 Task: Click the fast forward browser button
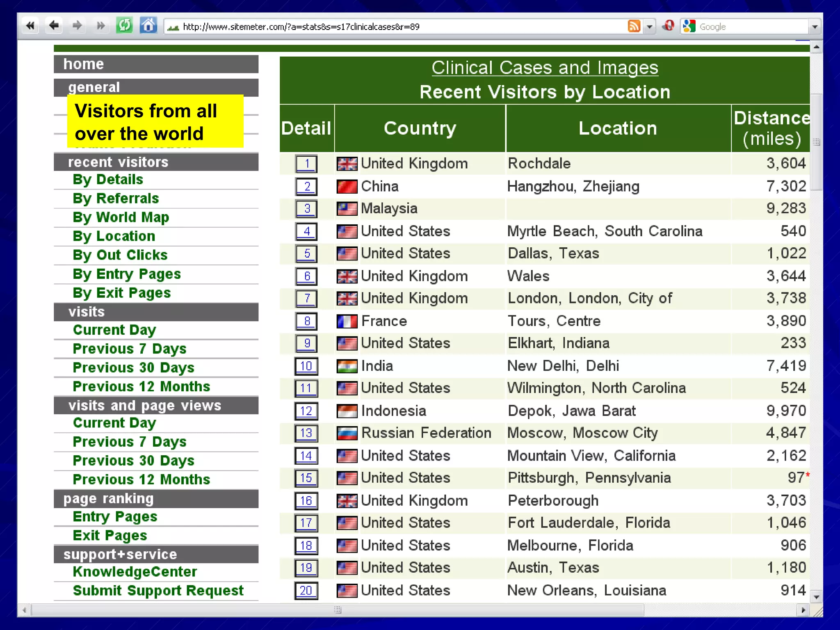click(x=100, y=26)
